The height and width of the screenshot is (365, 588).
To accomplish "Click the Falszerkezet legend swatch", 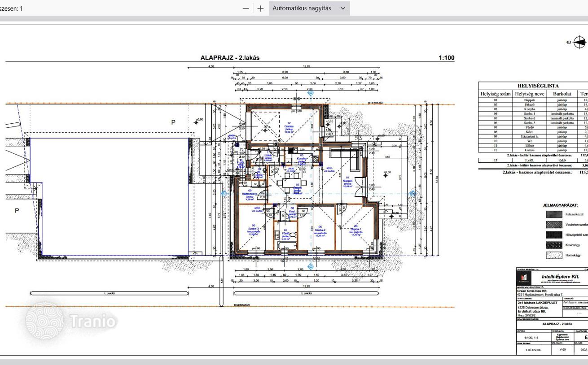I will (x=553, y=215).
